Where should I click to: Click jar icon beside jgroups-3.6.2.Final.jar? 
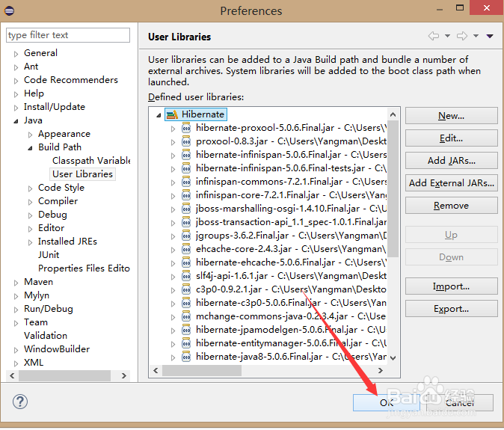click(x=186, y=236)
